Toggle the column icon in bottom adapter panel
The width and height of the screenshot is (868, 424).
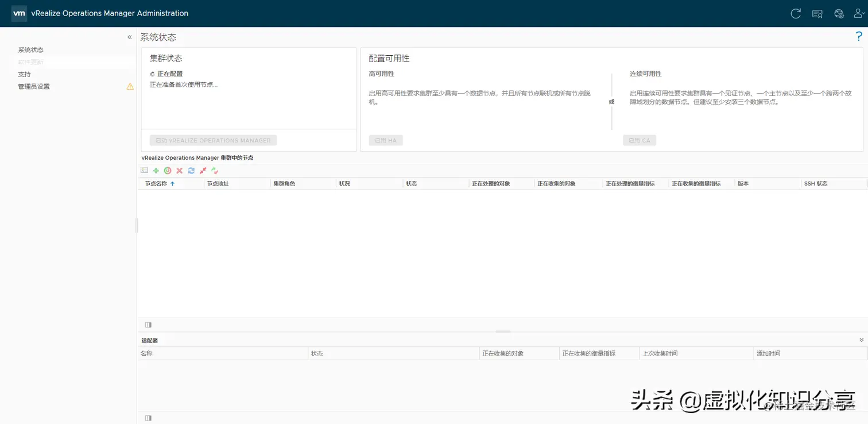pyautogui.click(x=148, y=418)
